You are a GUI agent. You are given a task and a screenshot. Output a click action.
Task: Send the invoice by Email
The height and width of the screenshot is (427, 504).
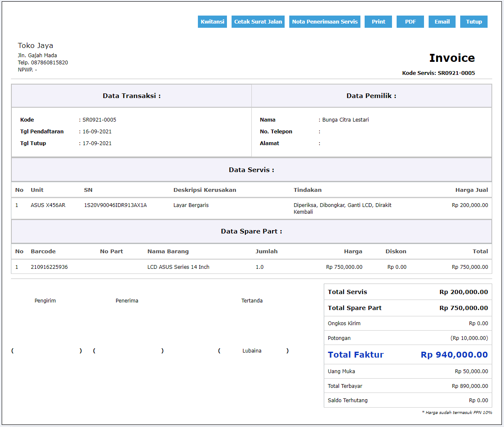[442, 21]
